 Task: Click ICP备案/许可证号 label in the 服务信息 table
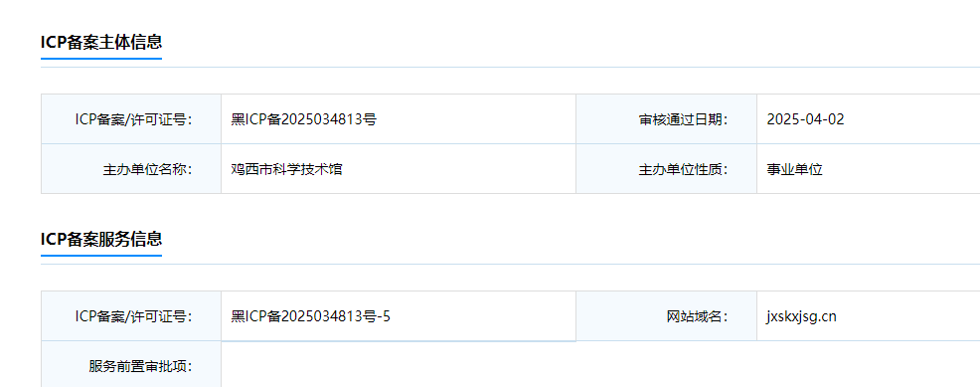[x=133, y=316]
